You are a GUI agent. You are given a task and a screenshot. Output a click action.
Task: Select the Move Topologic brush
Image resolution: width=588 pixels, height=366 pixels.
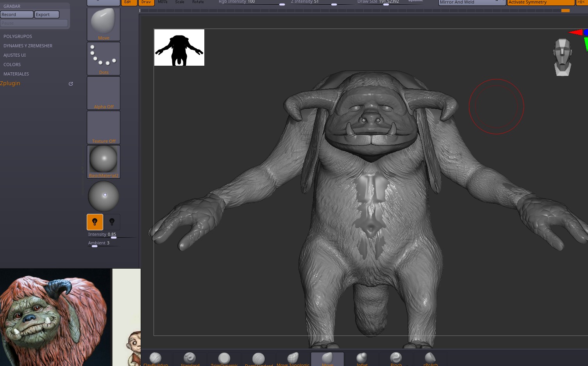(x=293, y=359)
